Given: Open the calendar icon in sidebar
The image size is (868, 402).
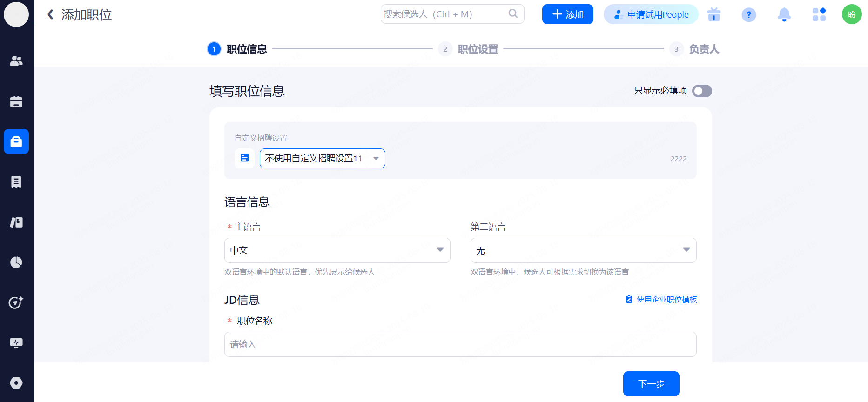Looking at the screenshot, I should point(16,102).
